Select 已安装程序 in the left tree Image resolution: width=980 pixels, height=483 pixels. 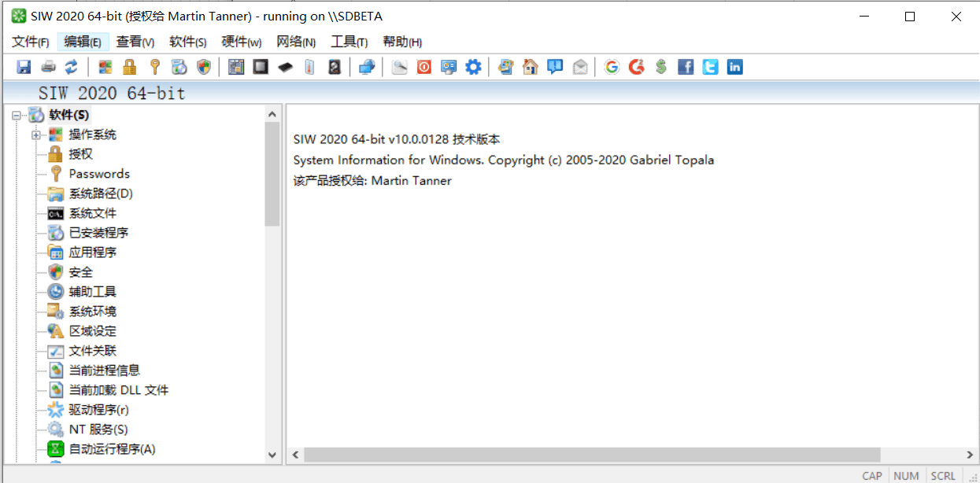tap(98, 233)
